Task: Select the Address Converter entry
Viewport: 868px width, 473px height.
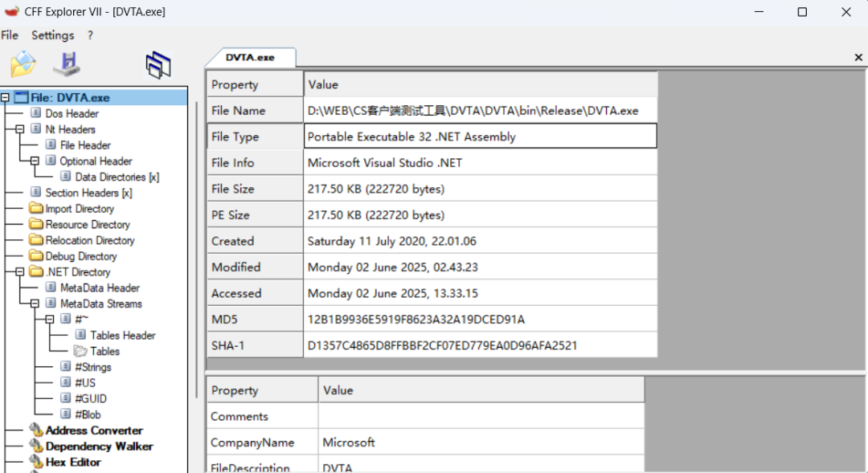Action: click(x=94, y=430)
